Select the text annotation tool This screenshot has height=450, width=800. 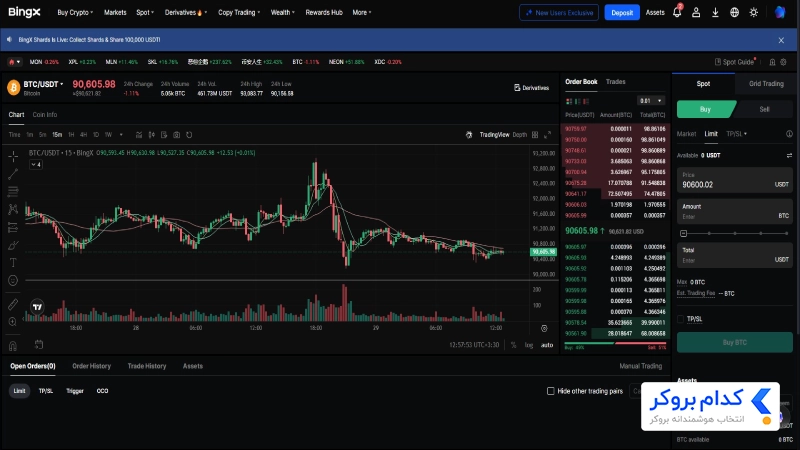click(x=13, y=262)
